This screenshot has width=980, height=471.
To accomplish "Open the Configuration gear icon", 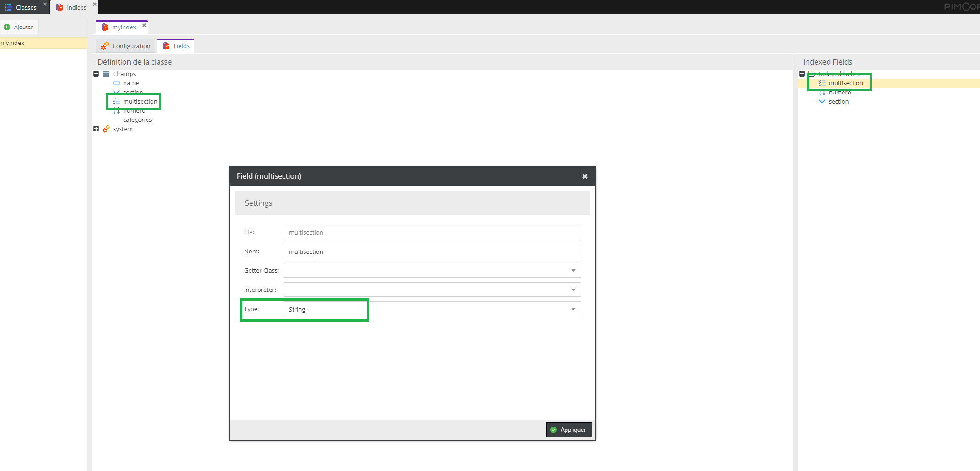I will click(104, 46).
